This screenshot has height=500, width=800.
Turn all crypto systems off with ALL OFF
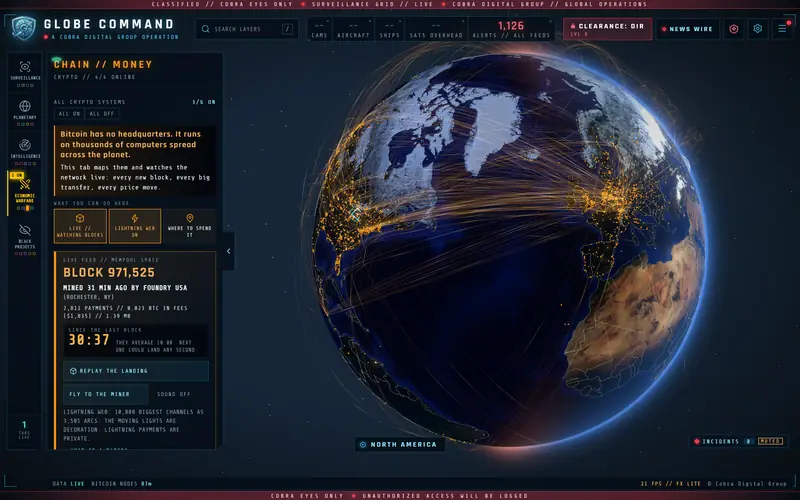(102, 114)
